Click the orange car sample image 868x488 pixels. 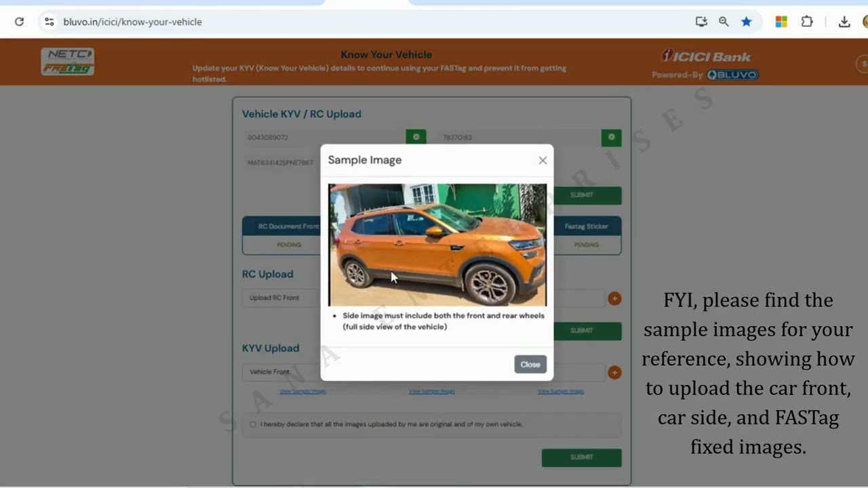click(437, 245)
